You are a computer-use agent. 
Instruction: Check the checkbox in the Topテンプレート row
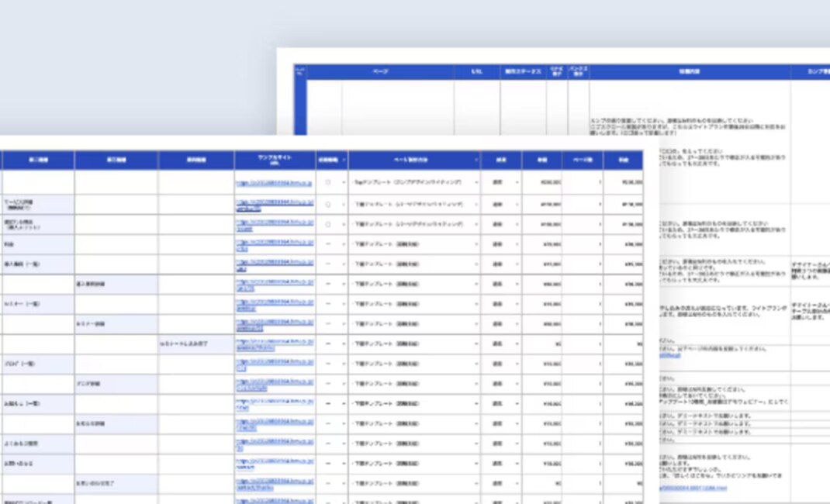pyautogui.click(x=328, y=183)
